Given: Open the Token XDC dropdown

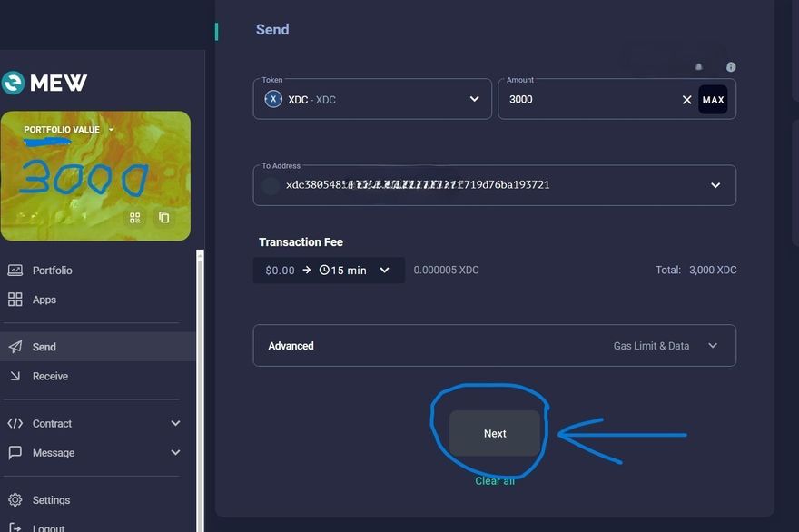Looking at the screenshot, I should click(x=474, y=99).
